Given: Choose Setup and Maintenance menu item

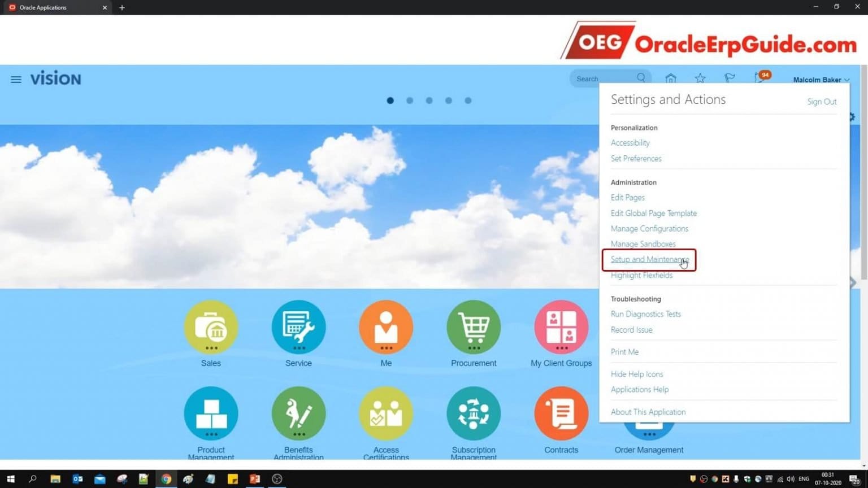Looking at the screenshot, I should pyautogui.click(x=649, y=259).
